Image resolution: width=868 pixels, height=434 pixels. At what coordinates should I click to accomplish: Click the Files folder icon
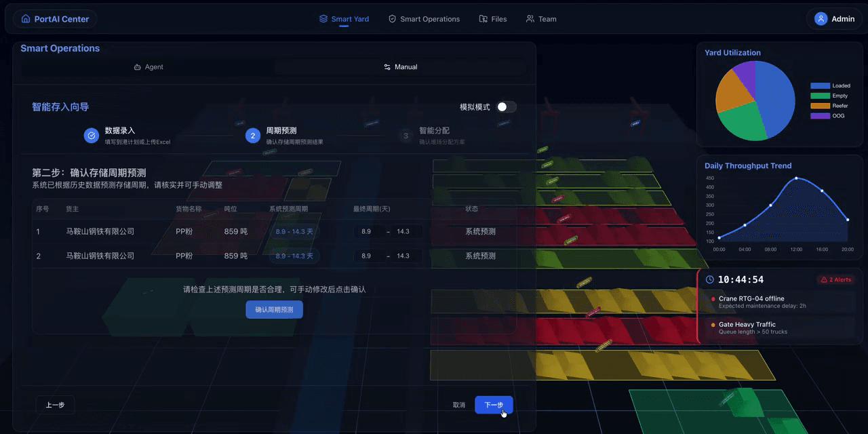[483, 19]
